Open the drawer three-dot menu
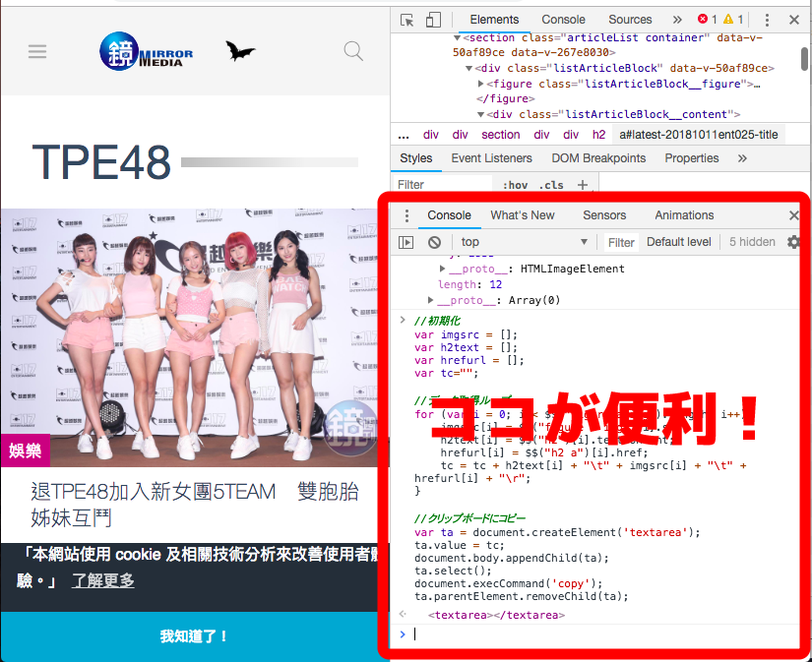This screenshot has height=662, width=812. [x=406, y=215]
